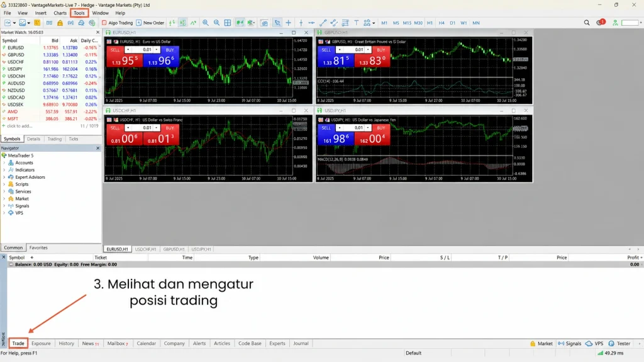This screenshot has height=362, width=644.
Task: Increase EURUSD lot volume with right stepper
Action: point(157,49)
